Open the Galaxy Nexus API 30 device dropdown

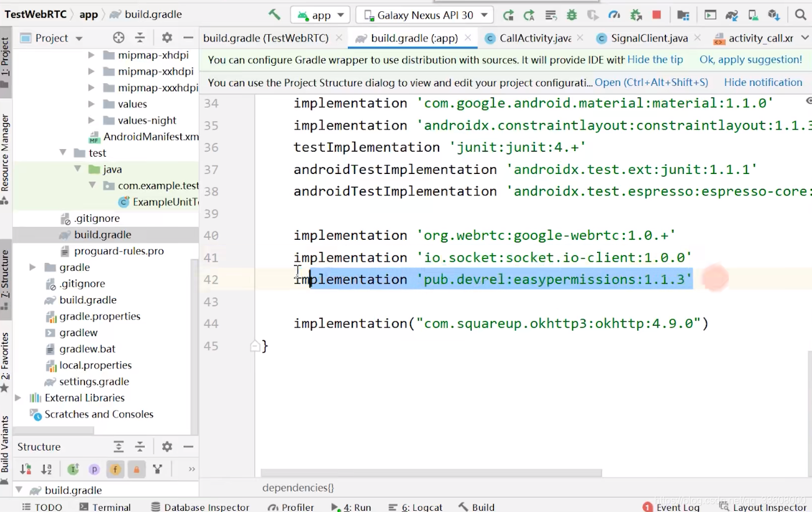425,15
